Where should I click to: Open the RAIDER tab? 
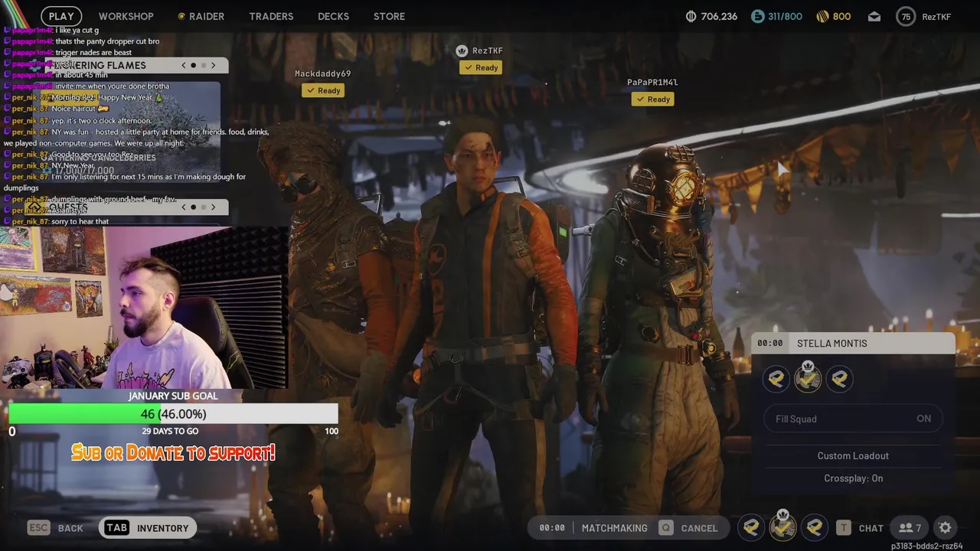201,16
